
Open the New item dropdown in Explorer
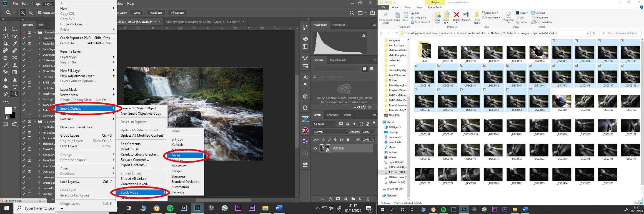(490, 13)
